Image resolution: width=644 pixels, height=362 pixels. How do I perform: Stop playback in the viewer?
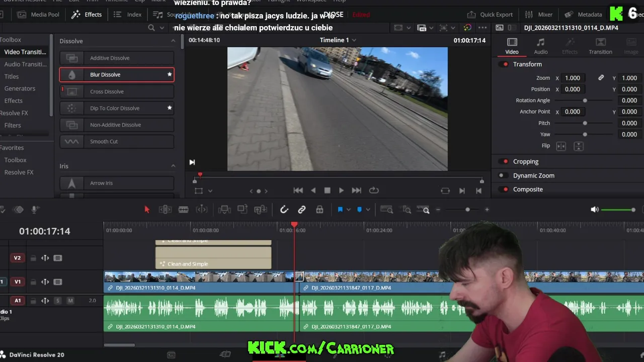click(x=328, y=191)
